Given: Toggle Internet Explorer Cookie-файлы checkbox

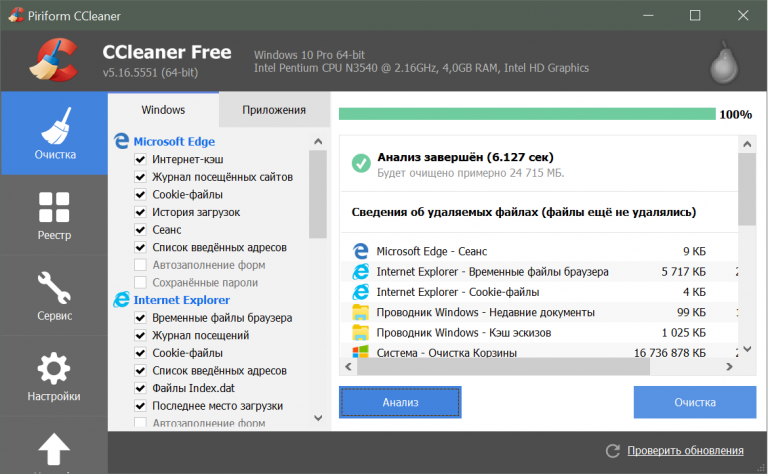Looking at the screenshot, I should point(140,353).
